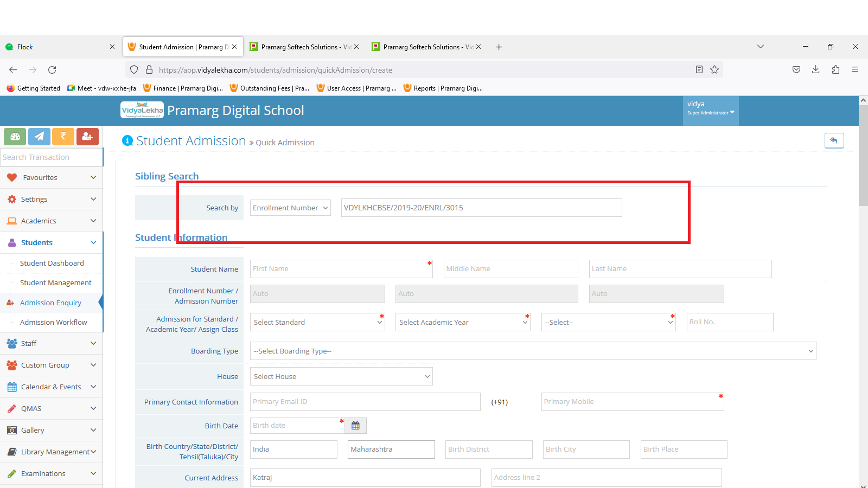Viewport: 868px width, 488px height.
Task: Click the Roll No. input field
Action: 730,322
